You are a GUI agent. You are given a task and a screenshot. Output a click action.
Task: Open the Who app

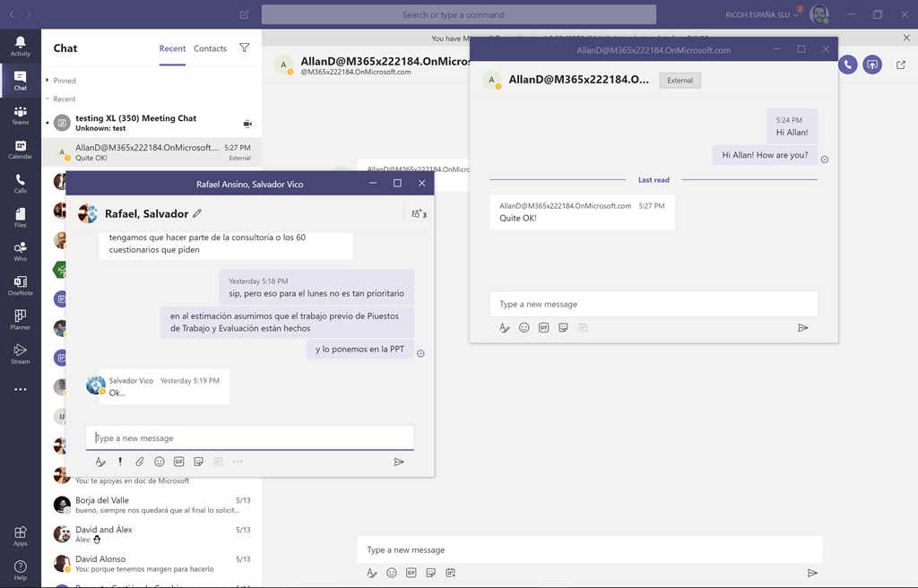click(21, 251)
